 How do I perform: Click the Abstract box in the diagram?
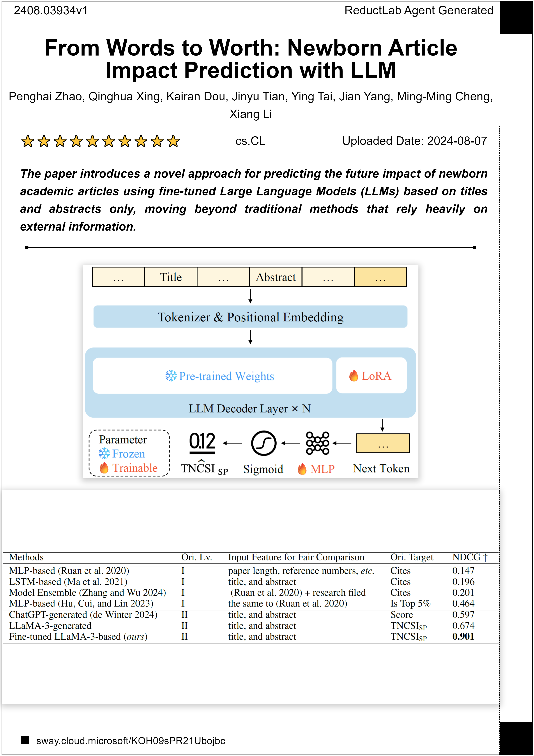[276, 277]
